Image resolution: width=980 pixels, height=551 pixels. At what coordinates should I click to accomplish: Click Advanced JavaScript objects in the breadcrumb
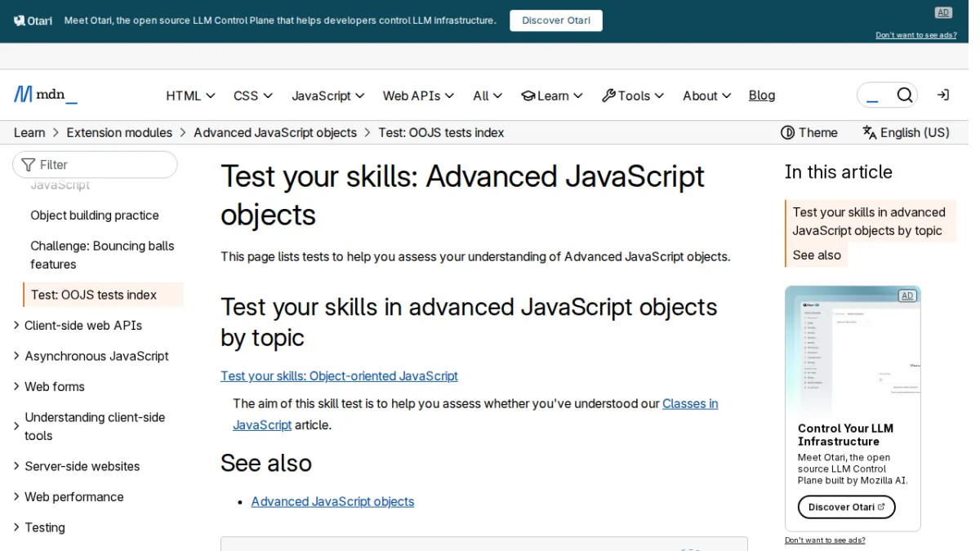[x=275, y=132]
